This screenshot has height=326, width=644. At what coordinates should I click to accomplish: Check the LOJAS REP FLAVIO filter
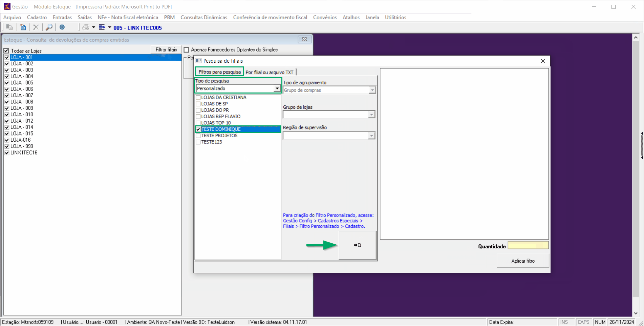tap(198, 117)
